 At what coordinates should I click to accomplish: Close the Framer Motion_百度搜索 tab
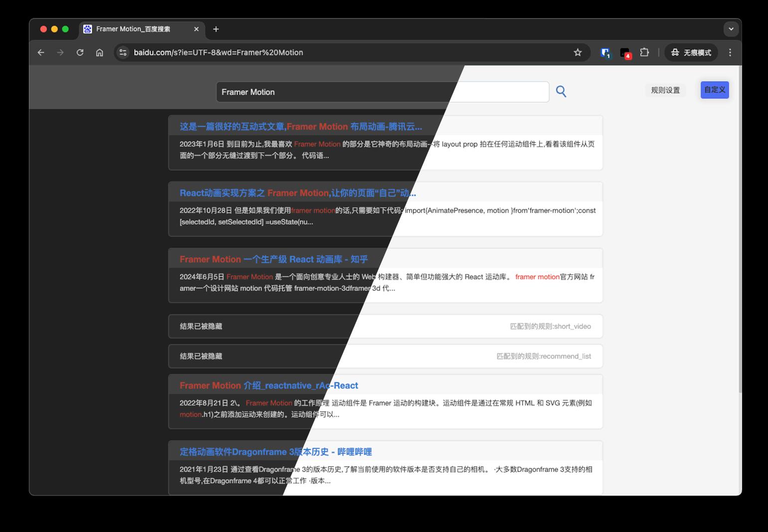[x=196, y=29]
